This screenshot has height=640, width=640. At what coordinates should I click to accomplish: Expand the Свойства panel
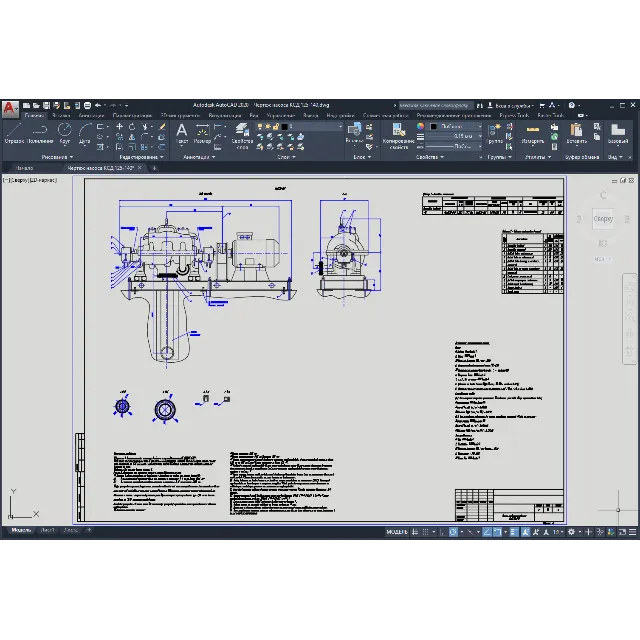(x=429, y=157)
